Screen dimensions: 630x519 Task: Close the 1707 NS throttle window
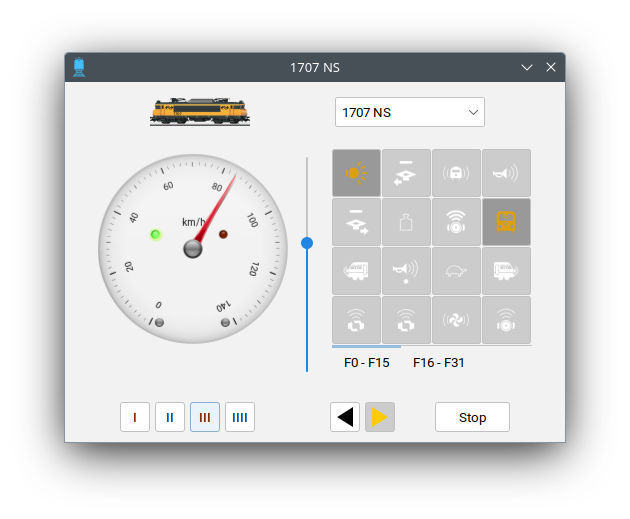coord(551,67)
